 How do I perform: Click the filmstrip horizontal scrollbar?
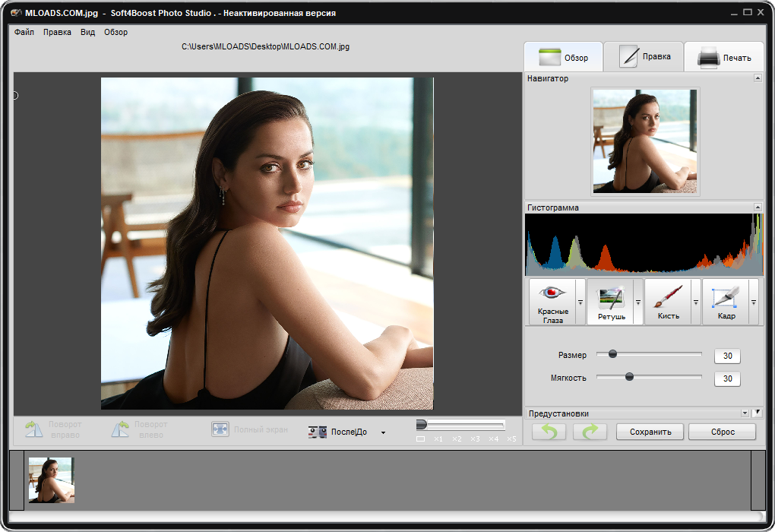387,516
